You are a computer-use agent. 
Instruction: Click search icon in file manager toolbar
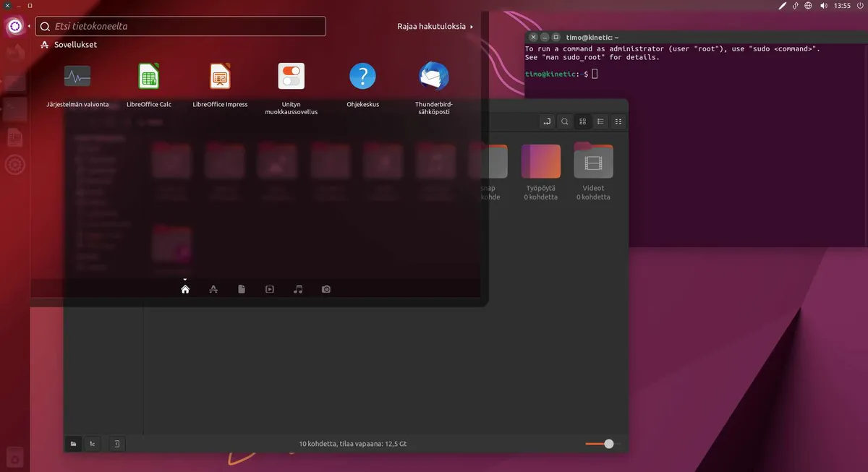point(565,121)
